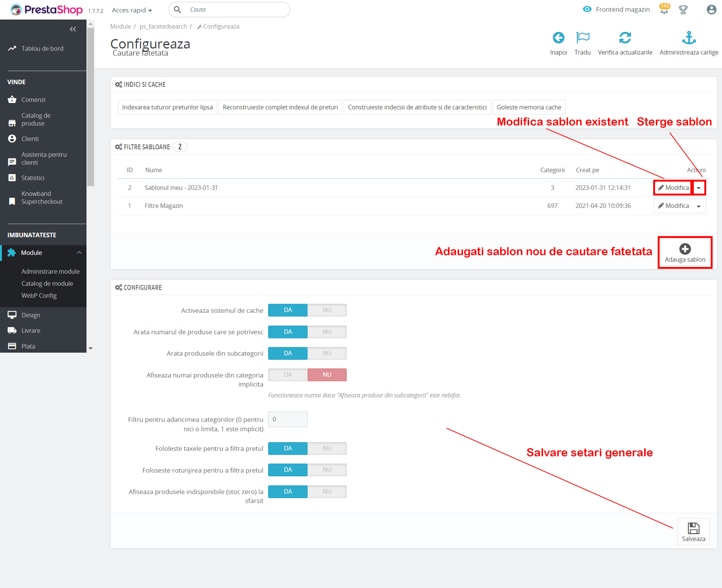Click Modifica for Sablonul meu template

point(673,188)
